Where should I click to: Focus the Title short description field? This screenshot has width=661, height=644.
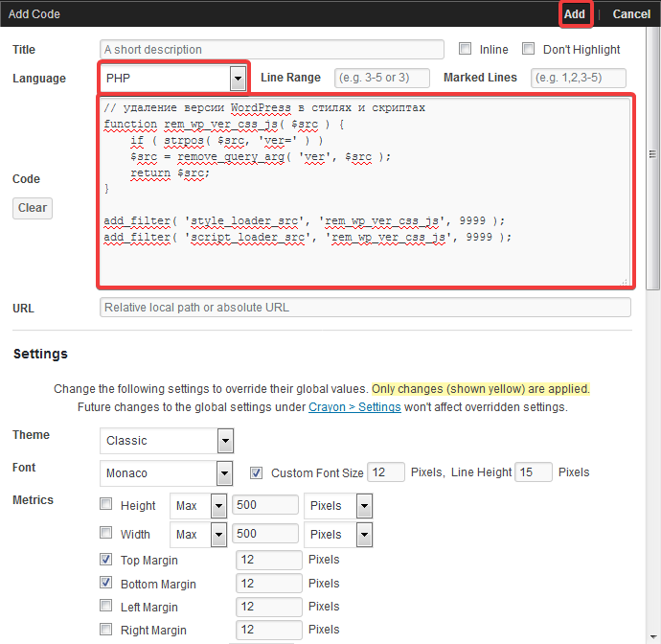point(272,49)
